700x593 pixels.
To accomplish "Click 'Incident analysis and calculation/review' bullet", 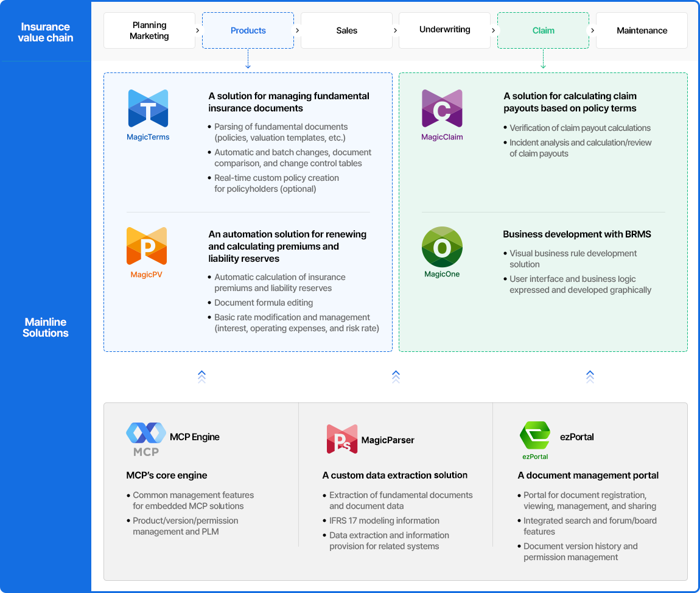I will coord(580,149).
